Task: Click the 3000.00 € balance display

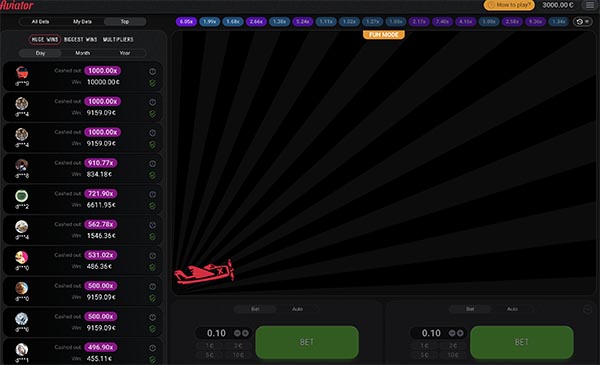Action: point(558,5)
